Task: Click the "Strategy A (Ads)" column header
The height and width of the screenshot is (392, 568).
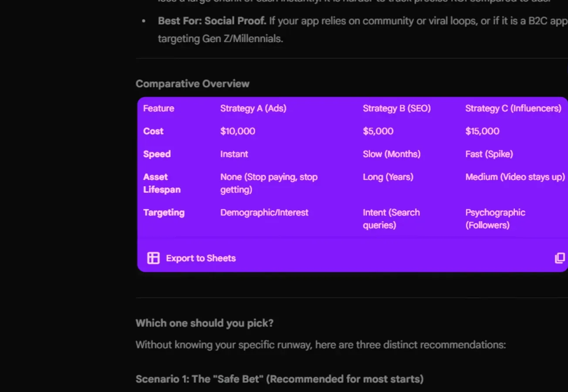Action: click(253, 108)
